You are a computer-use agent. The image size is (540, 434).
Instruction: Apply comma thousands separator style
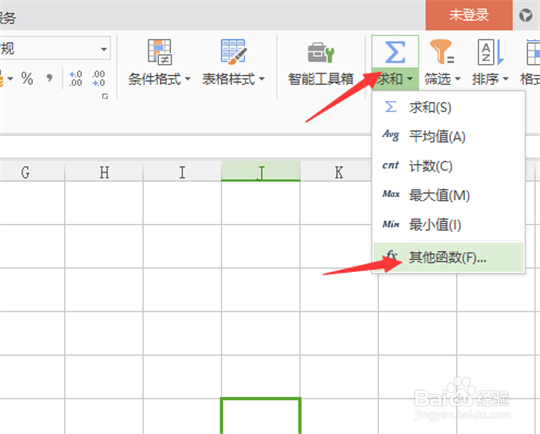point(50,78)
